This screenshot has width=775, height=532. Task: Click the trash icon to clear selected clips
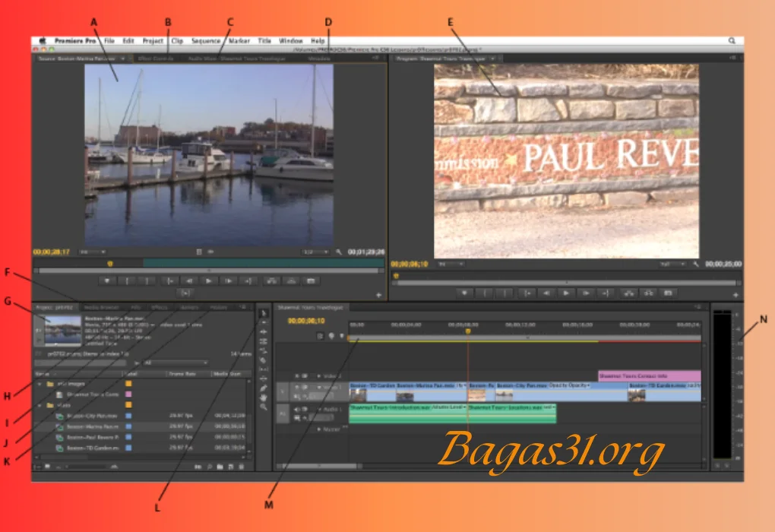(x=241, y=467)
